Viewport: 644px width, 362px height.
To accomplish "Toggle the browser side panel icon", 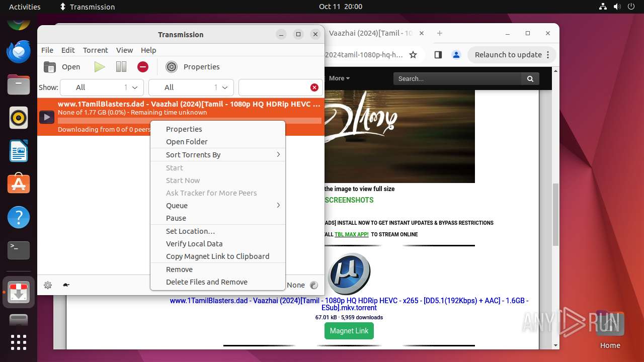I will 438,55.
